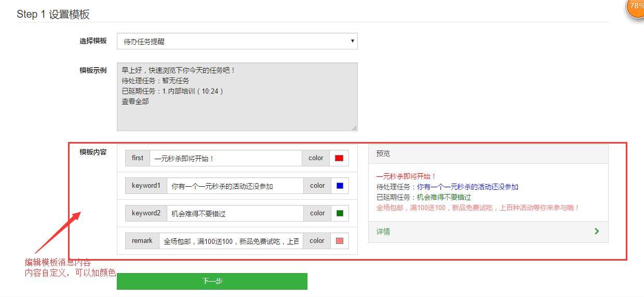Click the orange 78% badge at top right

click(635, 7)
